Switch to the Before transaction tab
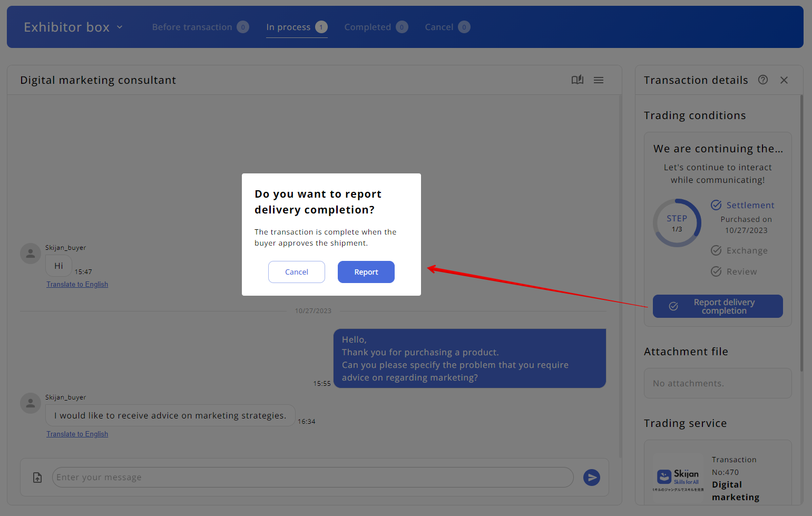The height and width of the screenshot is (516, 812). pos(200,27)
